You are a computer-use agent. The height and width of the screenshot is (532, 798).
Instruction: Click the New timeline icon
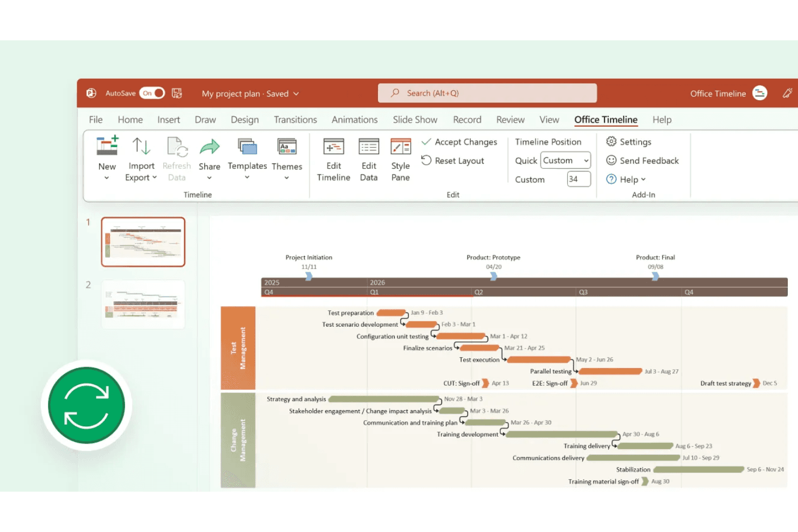[x=107, y=146]
